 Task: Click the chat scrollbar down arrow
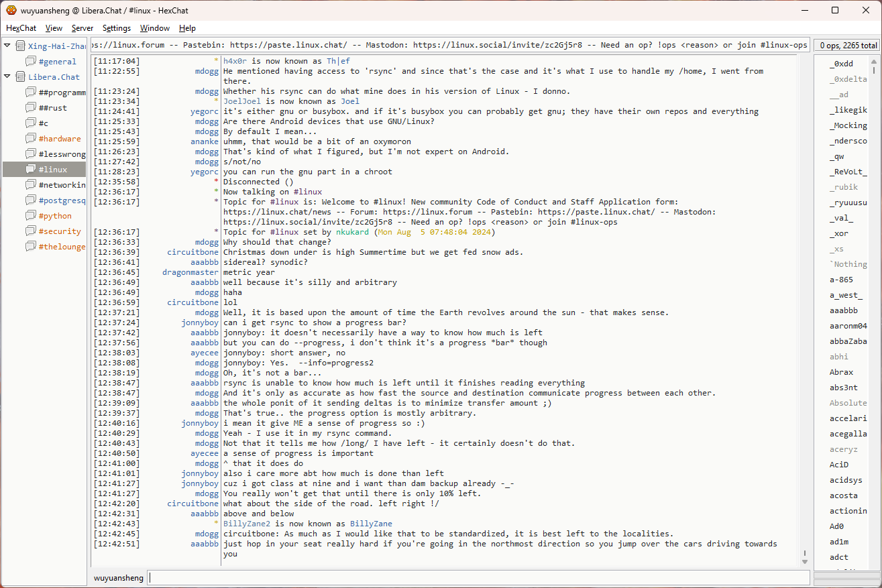point(805,562)
